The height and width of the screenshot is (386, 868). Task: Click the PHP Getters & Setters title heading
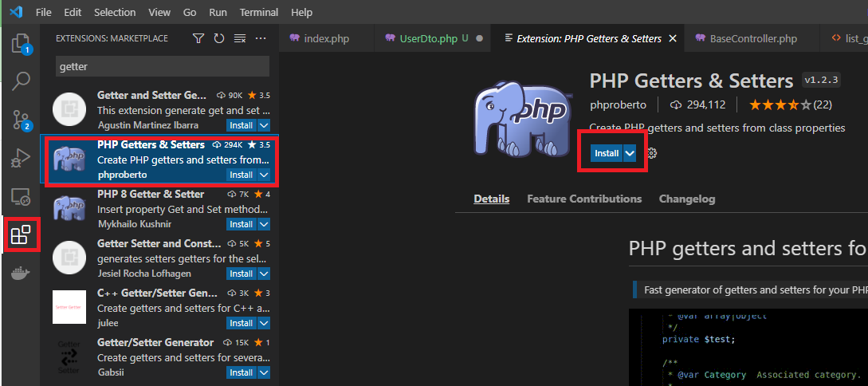(691, 81)
